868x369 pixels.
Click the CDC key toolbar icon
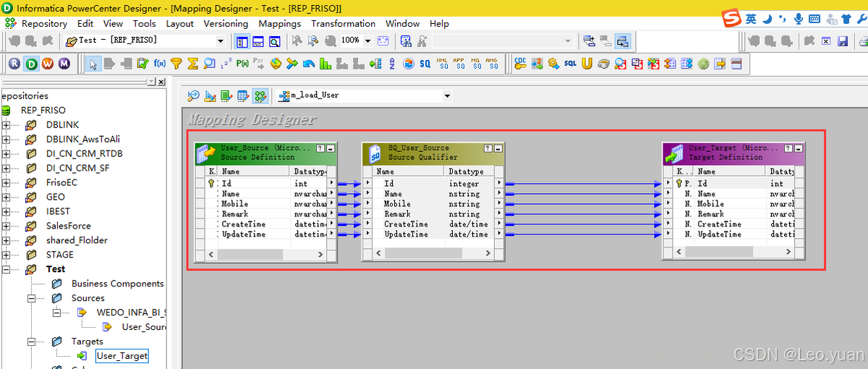click(520, 64)
